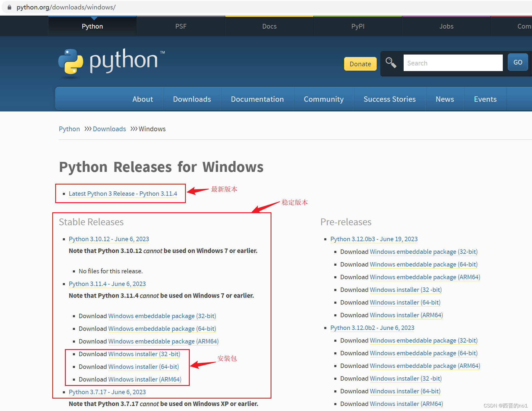Click 'Python Releases for Windows' title

pyautogui.click(x=161, y=167)
